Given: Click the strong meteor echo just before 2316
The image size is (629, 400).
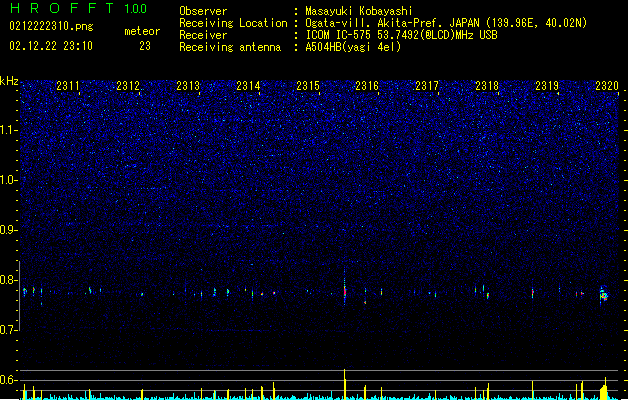Looking at the screenshot, I should (x=345, y=290).
